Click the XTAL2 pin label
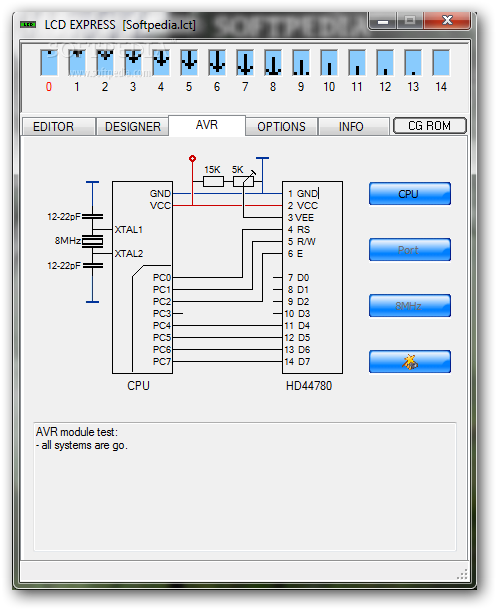The image size is (497, 610). (129, 254)
